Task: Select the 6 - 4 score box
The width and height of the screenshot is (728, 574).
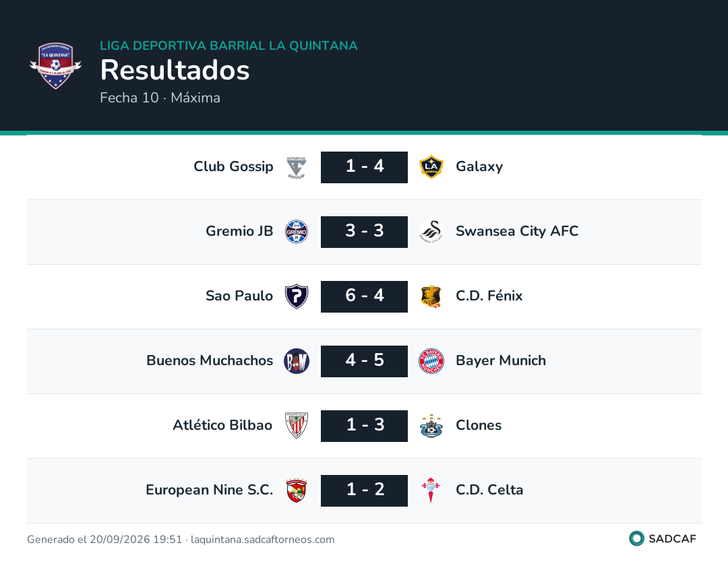Action: click(x=364, y=296)
